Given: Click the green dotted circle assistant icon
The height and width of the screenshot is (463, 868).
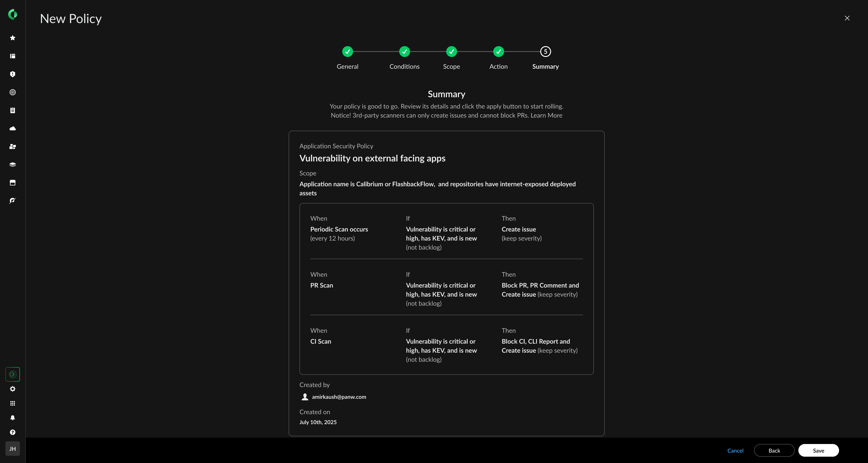Looking at the screenshot, I should point(12,374).
